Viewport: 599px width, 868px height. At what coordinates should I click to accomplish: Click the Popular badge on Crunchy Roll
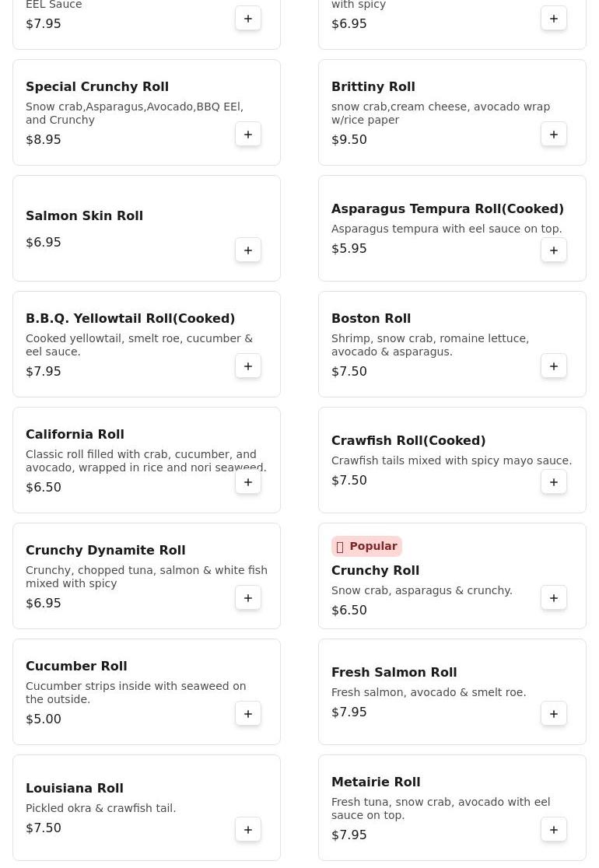click(366, 546)
